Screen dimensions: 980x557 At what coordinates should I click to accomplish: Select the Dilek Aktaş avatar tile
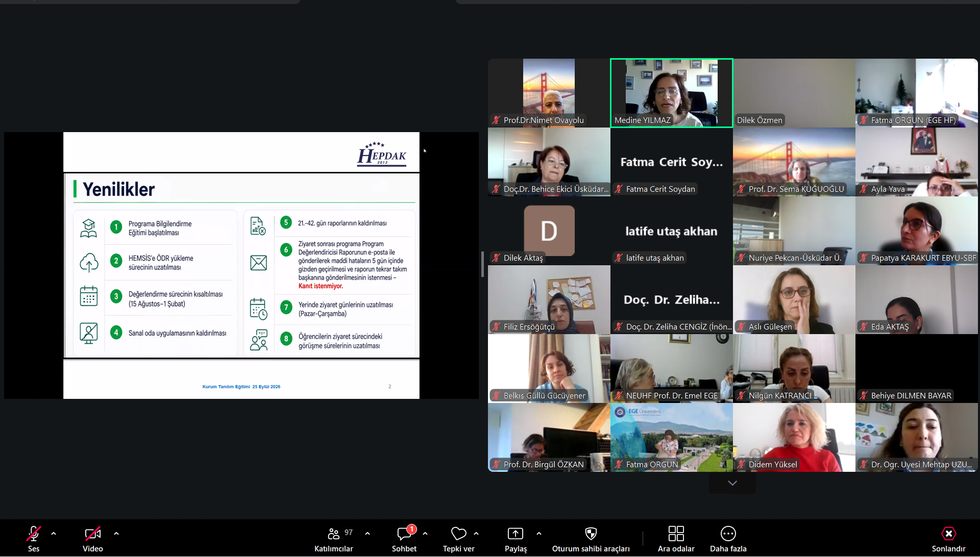549,231
